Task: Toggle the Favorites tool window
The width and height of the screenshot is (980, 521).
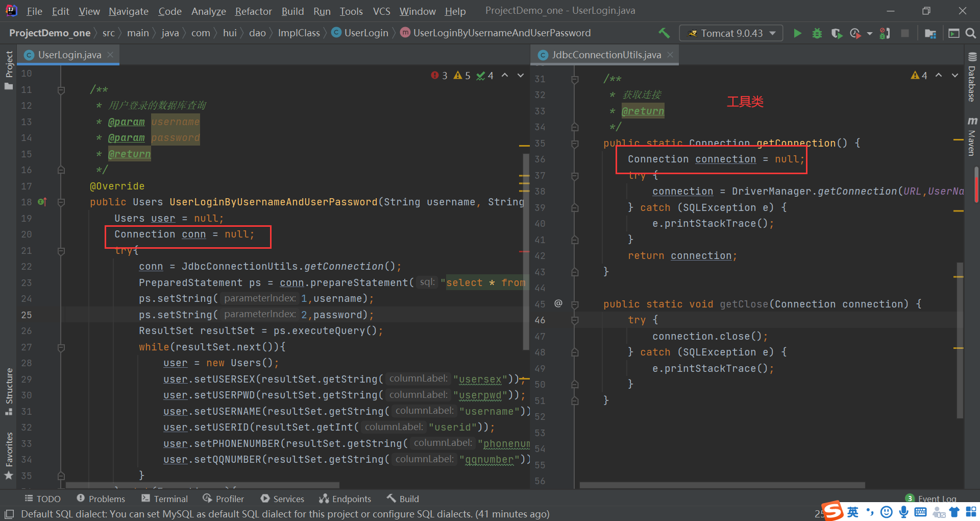Action: 9,455
